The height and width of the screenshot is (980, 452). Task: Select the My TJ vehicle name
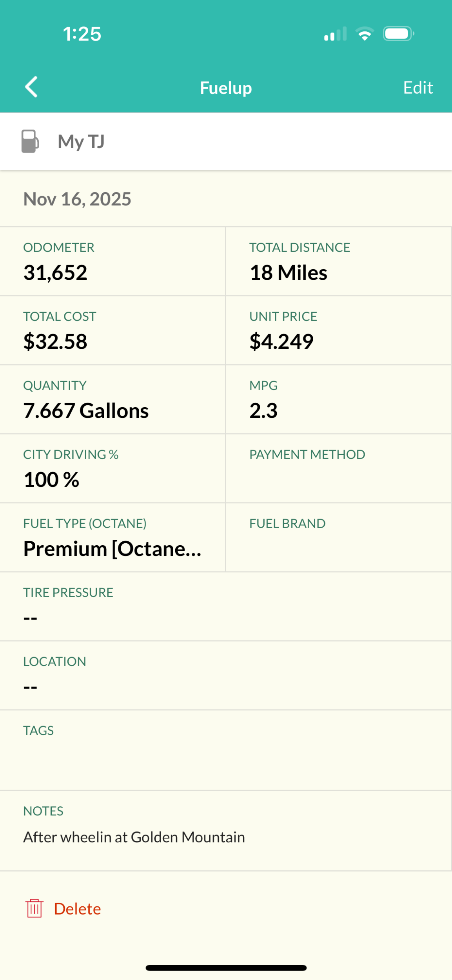[x=81, y=142]
